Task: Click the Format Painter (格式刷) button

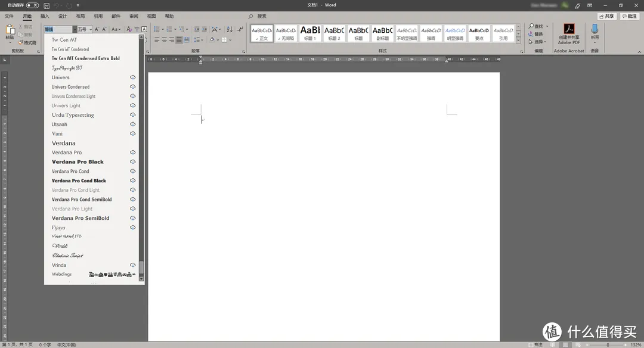Action: click(x=29, y=43)
